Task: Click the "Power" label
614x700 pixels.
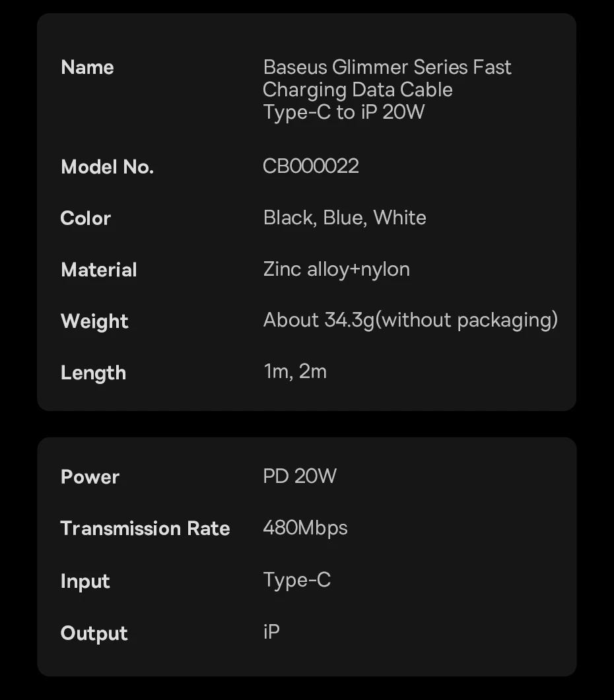Action: [90, 477]
